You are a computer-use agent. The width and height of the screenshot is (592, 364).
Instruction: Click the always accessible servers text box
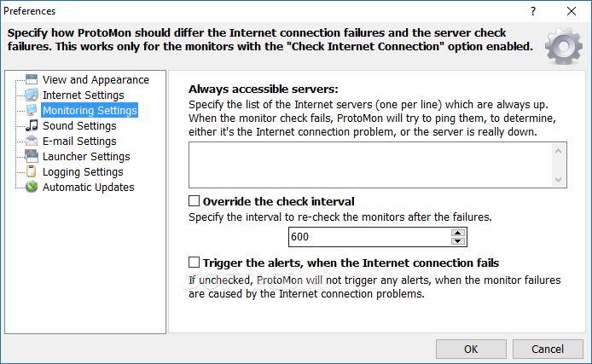(371, 165)
